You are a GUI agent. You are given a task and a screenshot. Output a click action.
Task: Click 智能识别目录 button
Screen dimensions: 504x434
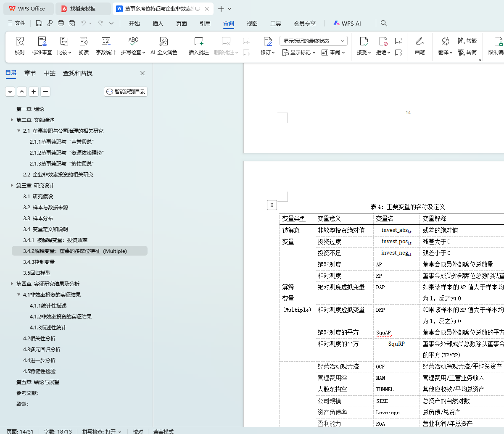[126, 92]
